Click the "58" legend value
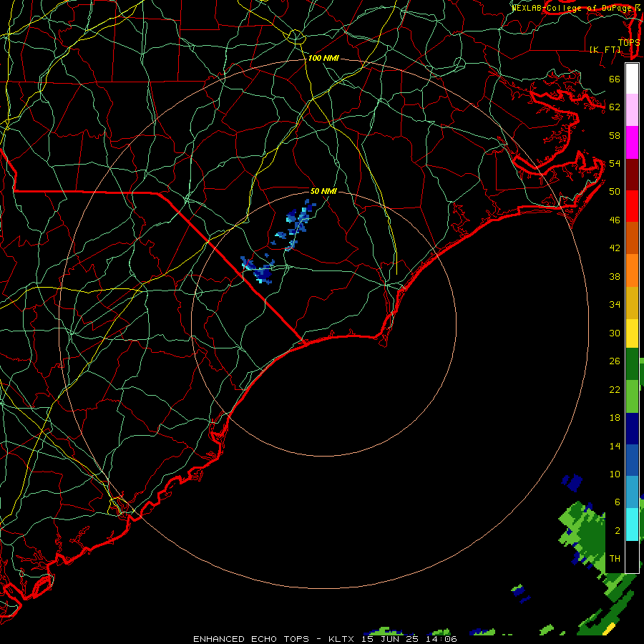 615,135
